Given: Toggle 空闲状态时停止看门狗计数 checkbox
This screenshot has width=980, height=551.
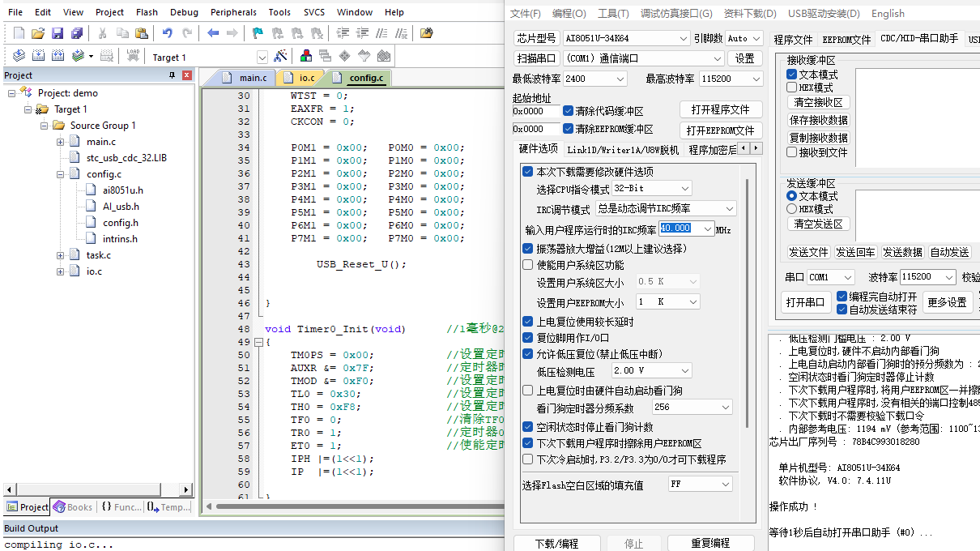Looking at the screenshot, I should (528, 427).
